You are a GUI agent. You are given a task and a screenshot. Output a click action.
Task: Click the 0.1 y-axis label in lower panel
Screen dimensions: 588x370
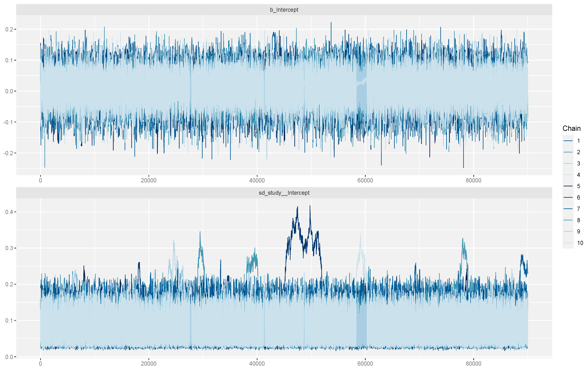pyautogui.click(x=9, y=320)
